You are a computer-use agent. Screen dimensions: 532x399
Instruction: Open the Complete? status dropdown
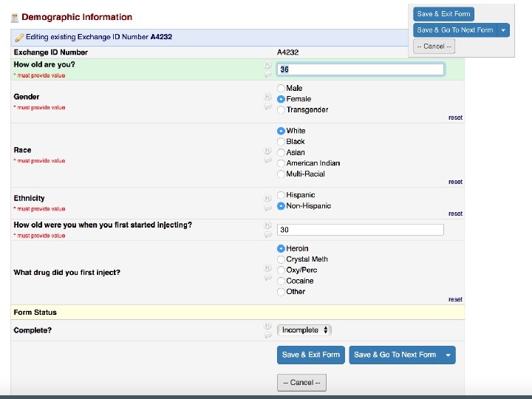(x=304, y=330)
